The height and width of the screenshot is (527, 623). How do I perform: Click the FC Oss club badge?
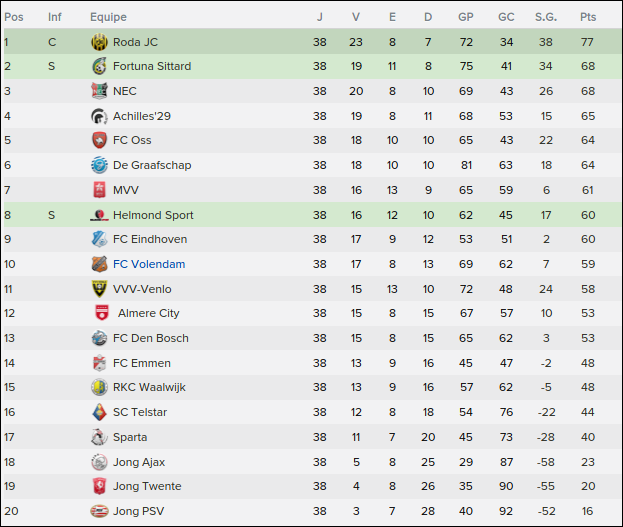tap(98, 141)
